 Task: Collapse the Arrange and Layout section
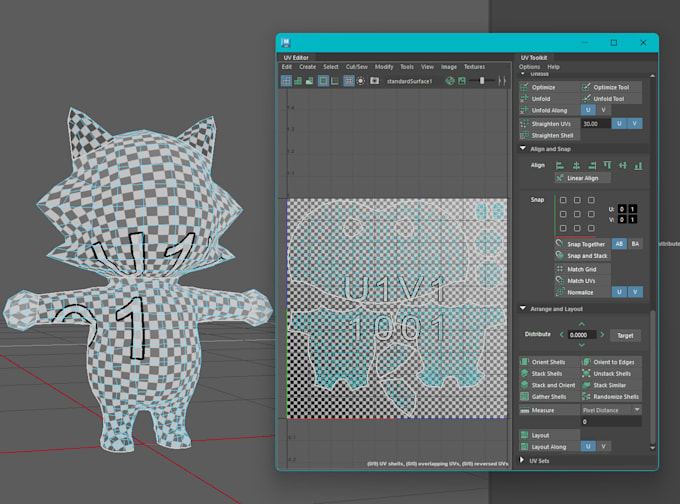click(x=523, y=308)
